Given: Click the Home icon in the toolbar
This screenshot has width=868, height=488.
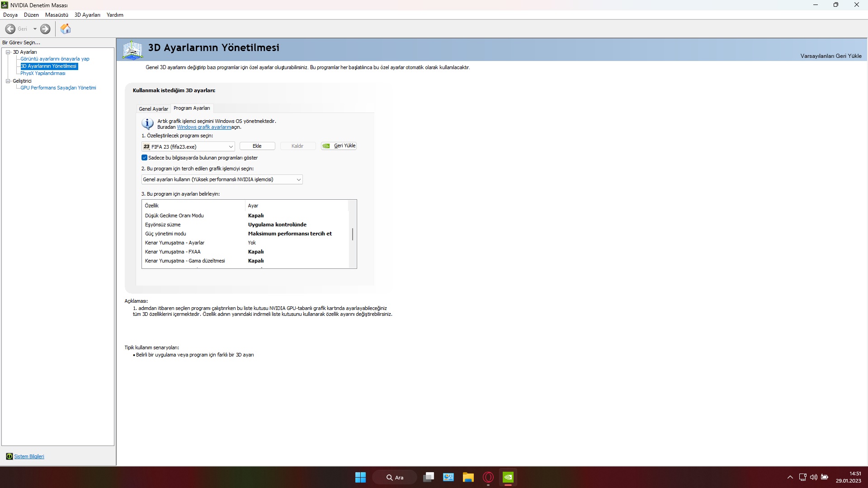Looking at the screenshot, I should point(66,29).
